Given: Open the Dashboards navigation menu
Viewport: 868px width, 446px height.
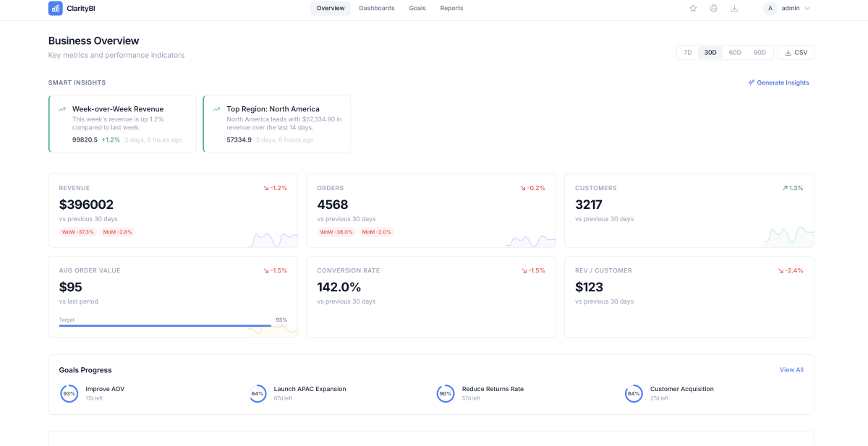Looking at the screenshot, I should [376, 8].
